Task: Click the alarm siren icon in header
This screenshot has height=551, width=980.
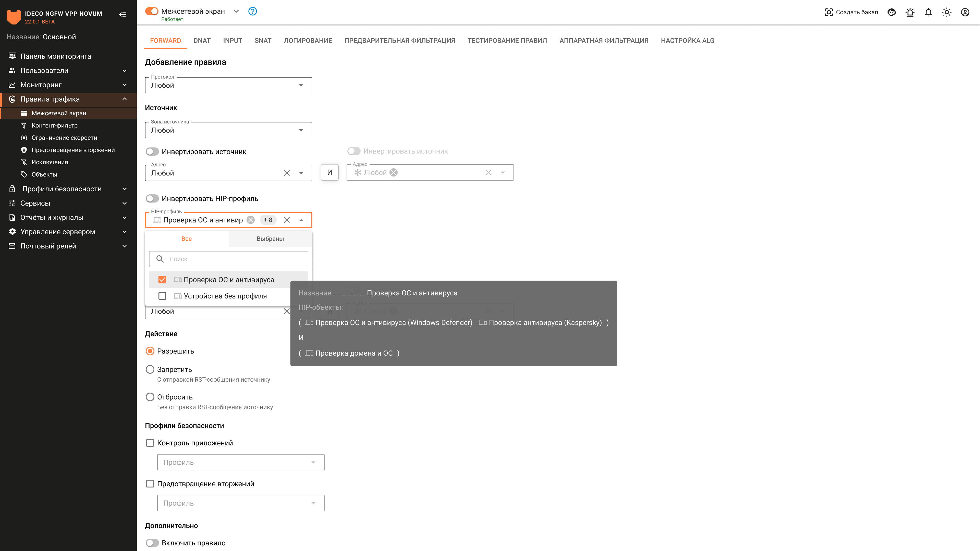Action: pyautogui.click(x=910, y=12)
